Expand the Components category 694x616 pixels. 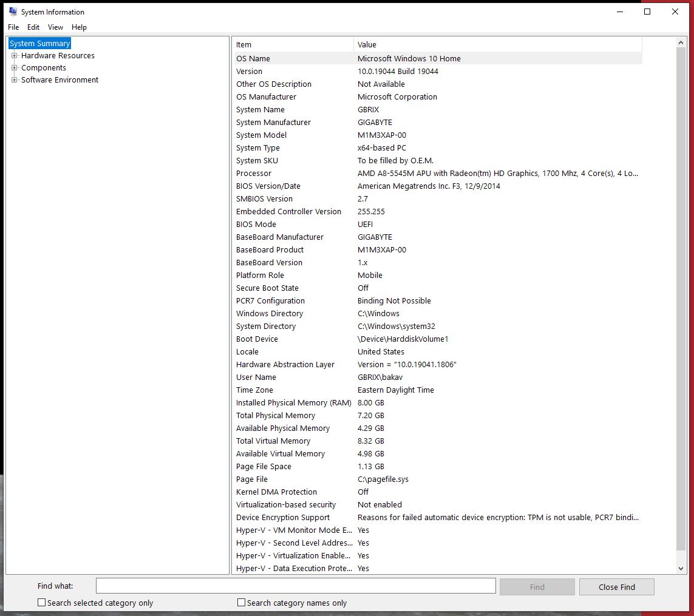[15, 68]
